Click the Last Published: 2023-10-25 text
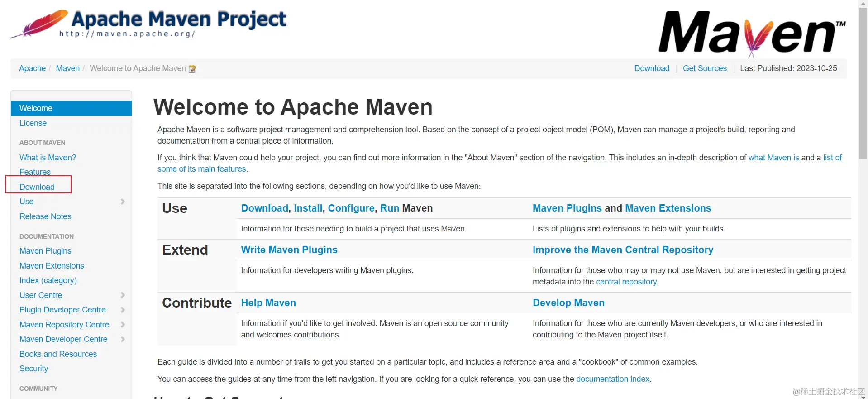 tap(788, 68)
